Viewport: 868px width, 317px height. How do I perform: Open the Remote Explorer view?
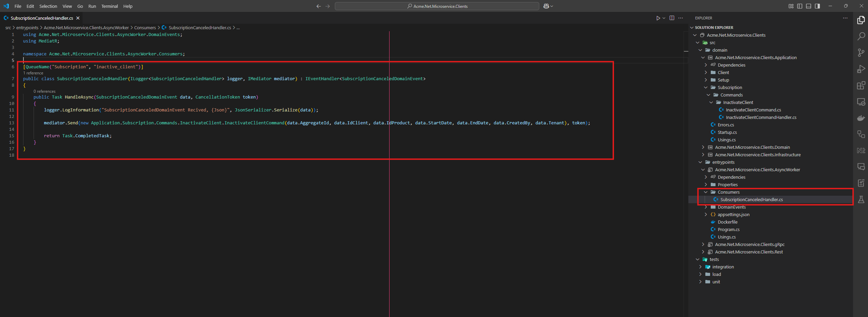point(861,102)
